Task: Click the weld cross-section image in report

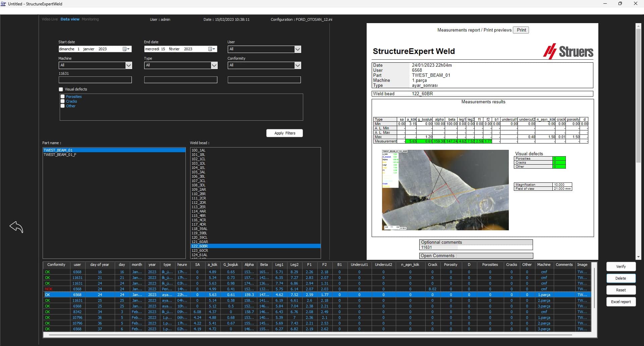Action: pos(445,190)
